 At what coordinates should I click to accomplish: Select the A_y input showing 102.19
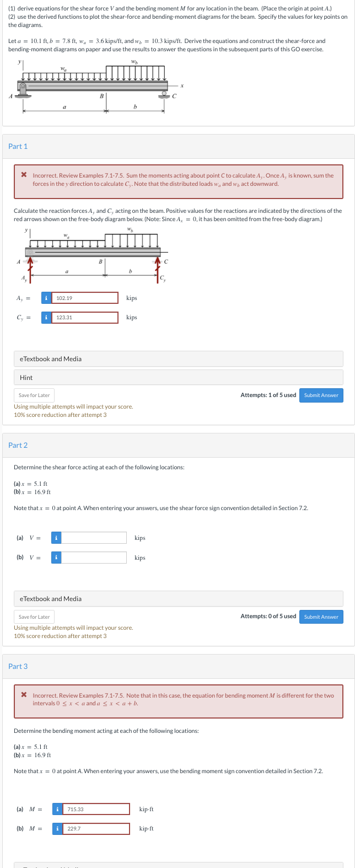(x=85, y=297)
